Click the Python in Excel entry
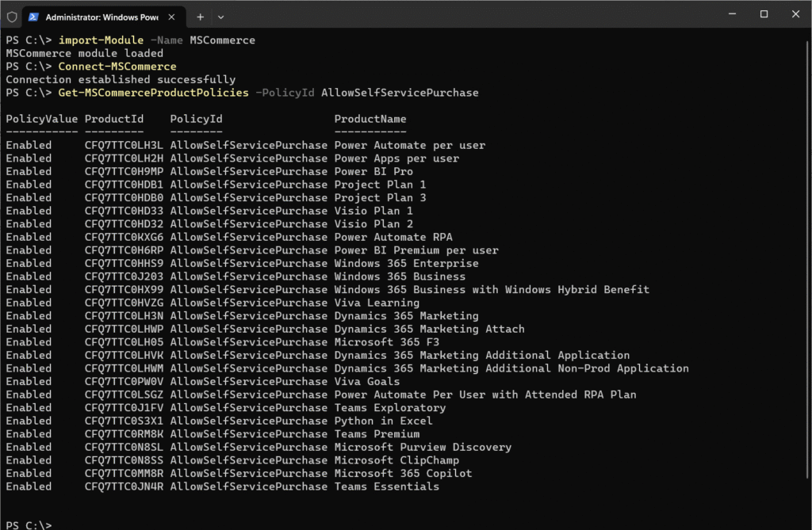This screenshot has height=530, width=812. click(x=383, y=421)
